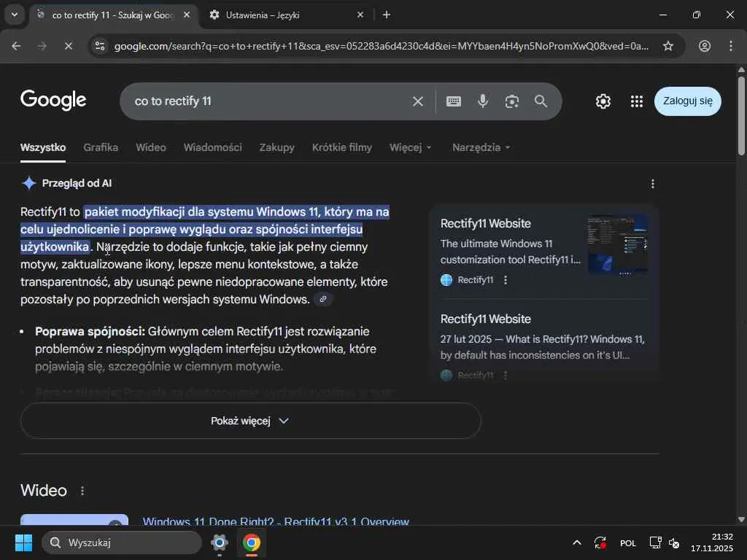Image resolution: width=747 pixels, height=560 pixels.
Task: Open the on-screen keyboard input tool
Action: click(454, 101)
